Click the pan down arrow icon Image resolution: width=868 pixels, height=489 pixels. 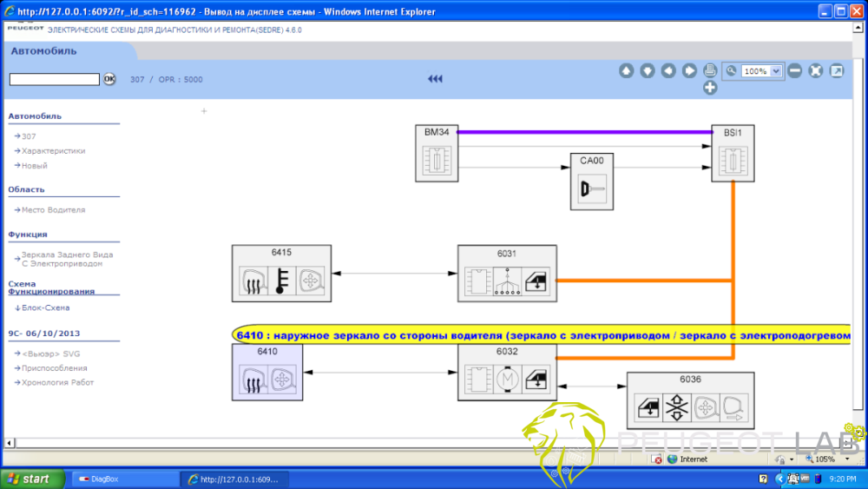click(648, 71)
